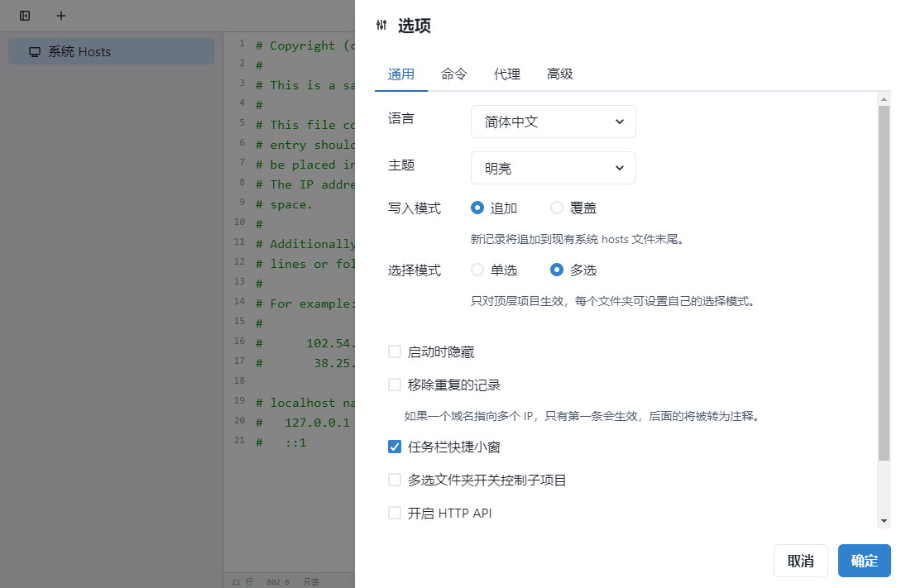Click the scrollbar up arrow
This screenshot has height=588, width=911.
[884, 99]
